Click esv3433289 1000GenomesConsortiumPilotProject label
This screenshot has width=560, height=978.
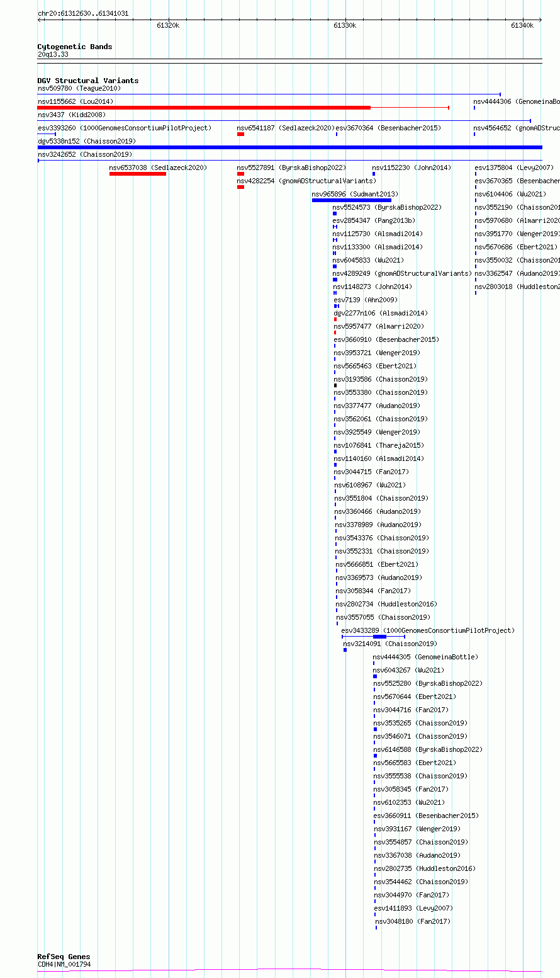(428, 630)
